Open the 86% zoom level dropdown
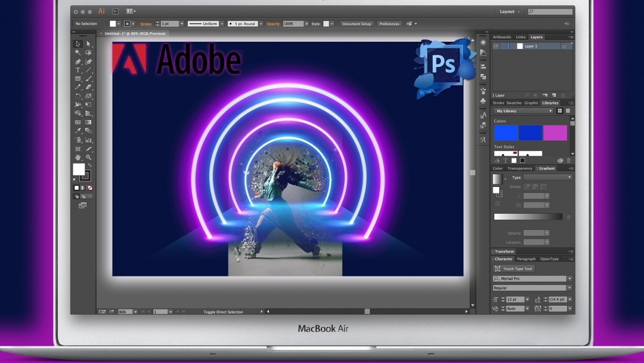The width and height of the screenshot is (644, 363). (135, 312)
